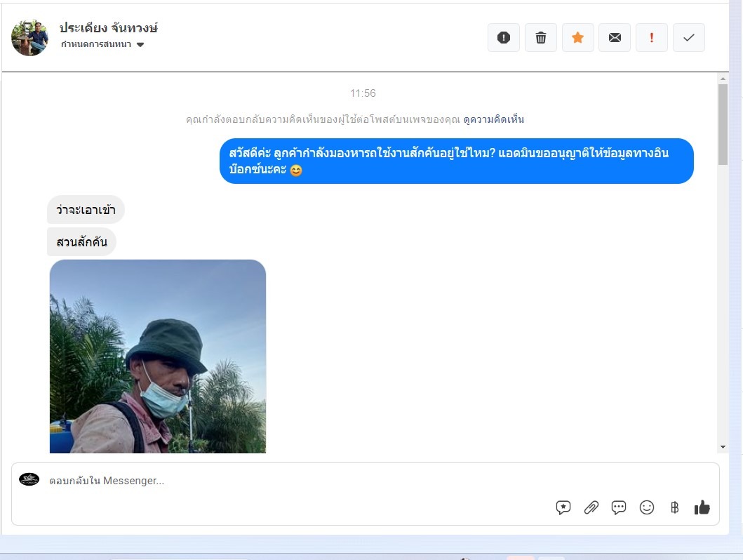Attach a file with paperclip icon

click(591, 507)
